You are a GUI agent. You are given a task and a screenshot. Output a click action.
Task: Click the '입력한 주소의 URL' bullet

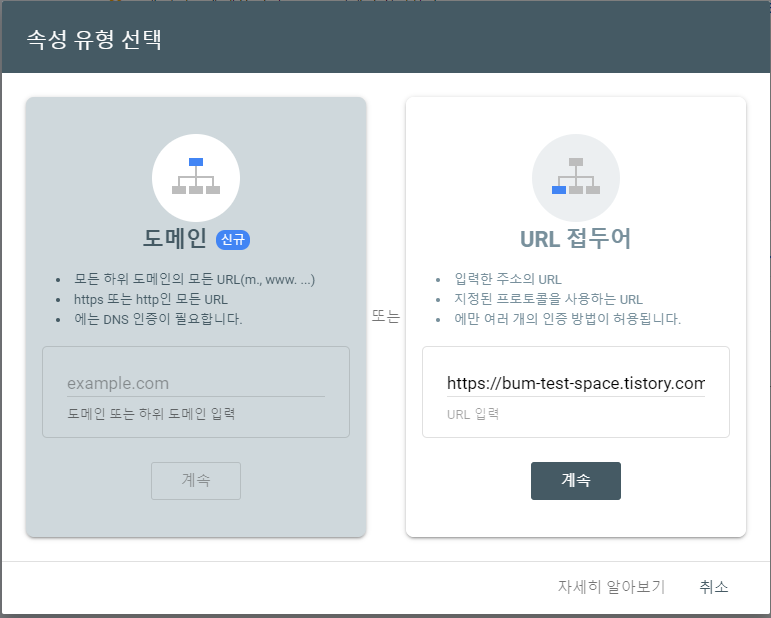point(508,279)
